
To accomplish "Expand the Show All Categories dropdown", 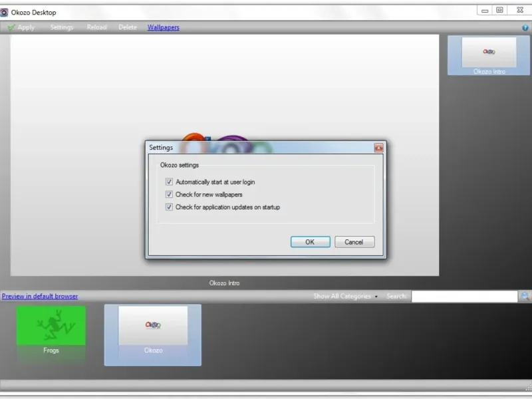I will click(x=345, y=296).
